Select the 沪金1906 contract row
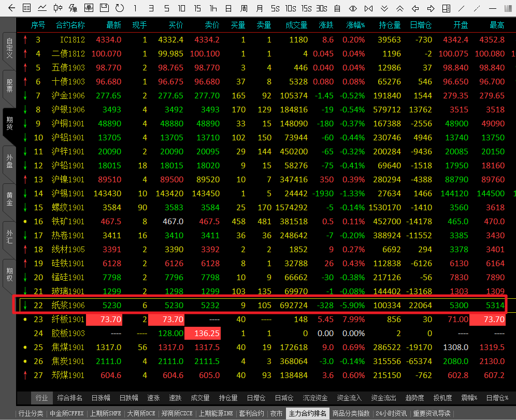The width and height of the screenshot is (516, 420). tap(68, 96)
